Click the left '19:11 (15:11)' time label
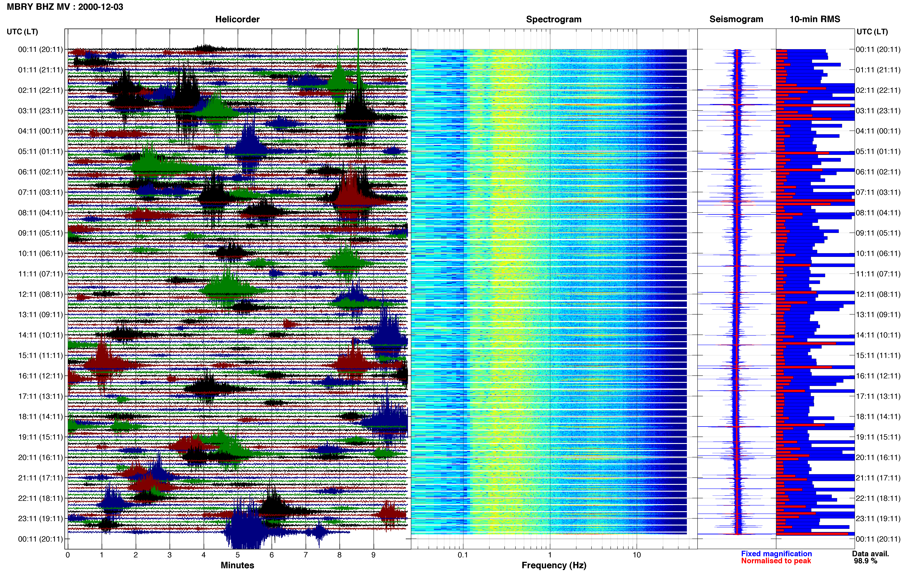 click(41, 437)
